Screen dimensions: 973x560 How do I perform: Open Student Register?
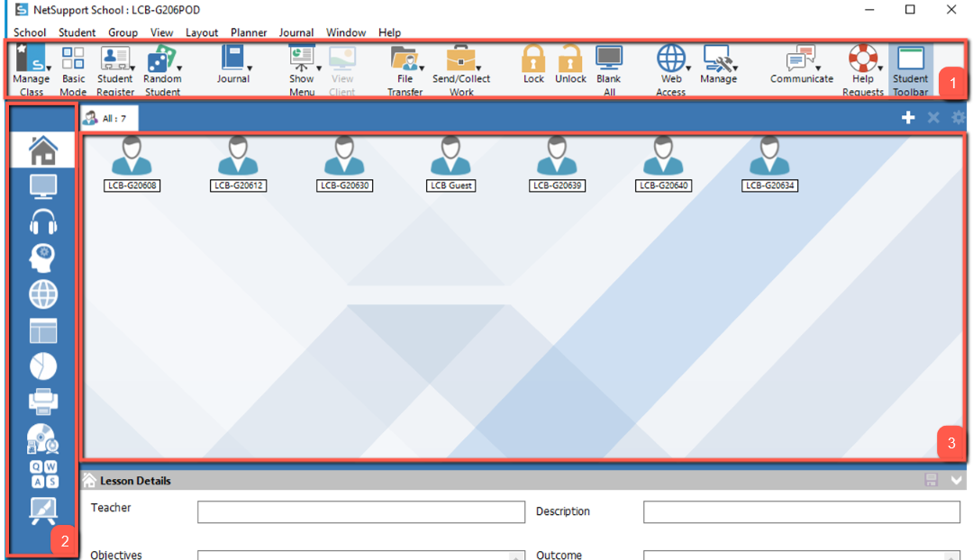click(114, 71)
